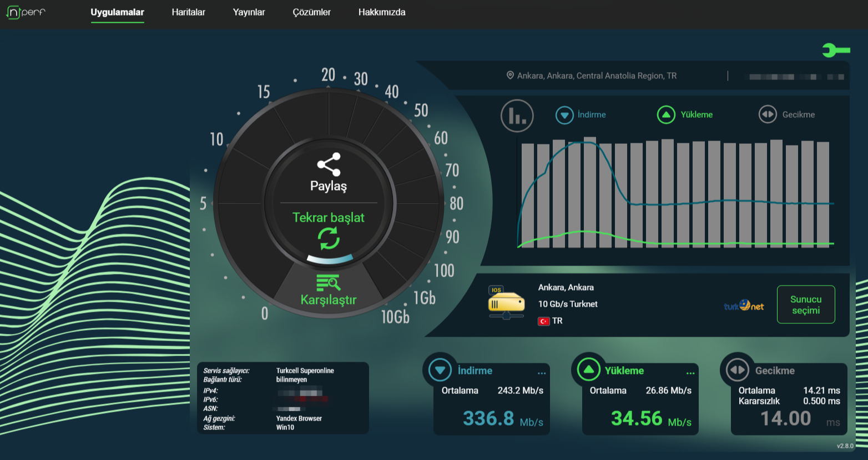This screenshot has height=460, width=868.
Task: Click the 10 Gb/s Turknet server text
Action: click(568, 304)
